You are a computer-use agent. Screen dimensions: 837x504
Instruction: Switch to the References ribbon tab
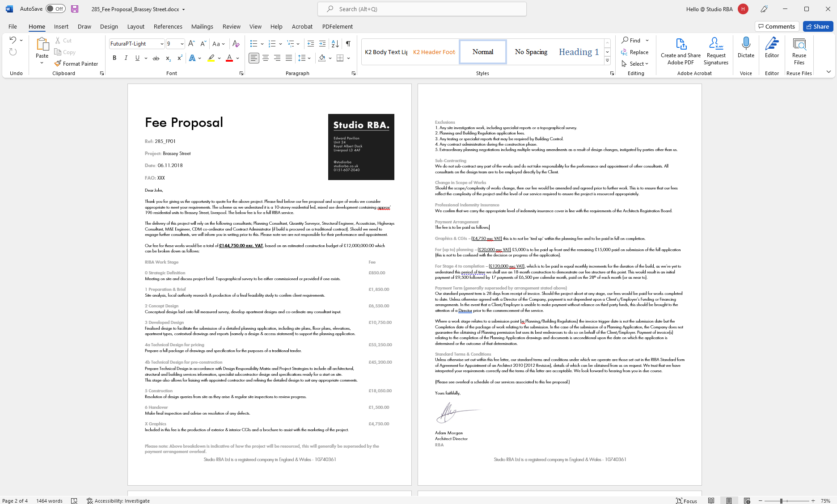[x=168, y=26]
